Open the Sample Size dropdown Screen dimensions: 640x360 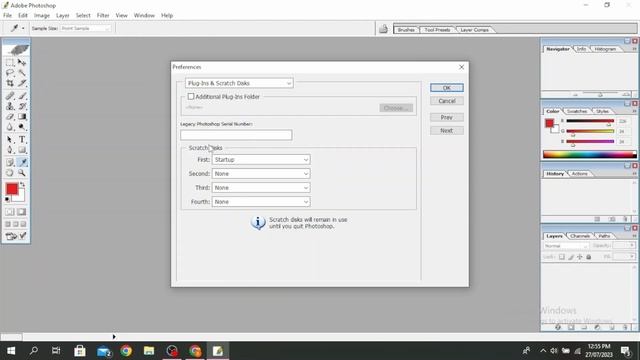pos(85,29)
